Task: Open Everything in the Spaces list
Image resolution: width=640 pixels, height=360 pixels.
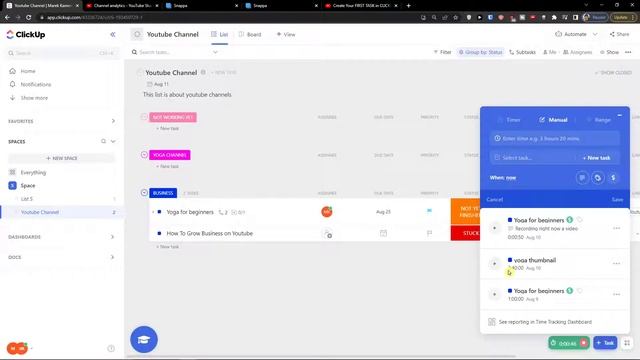Action: pyautogui.click(x=33, y=173)
